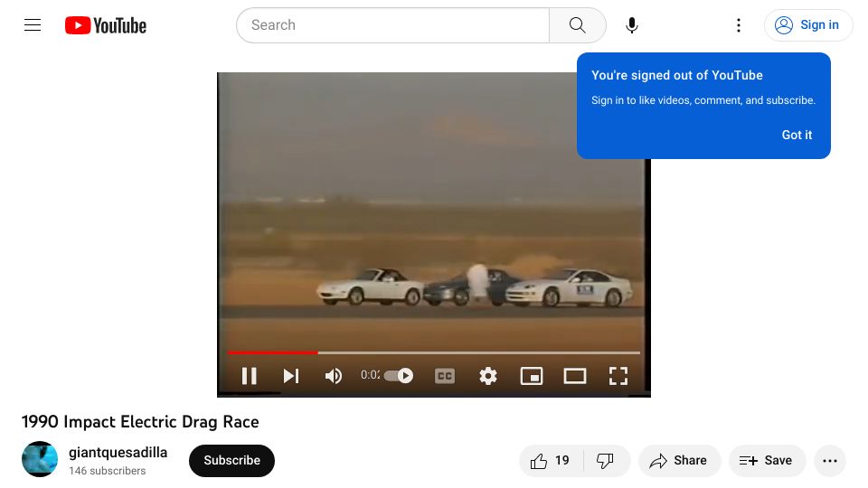Like the video with thumbs up
The height and width of the screenshot is (488, 868).
[551, 460]
